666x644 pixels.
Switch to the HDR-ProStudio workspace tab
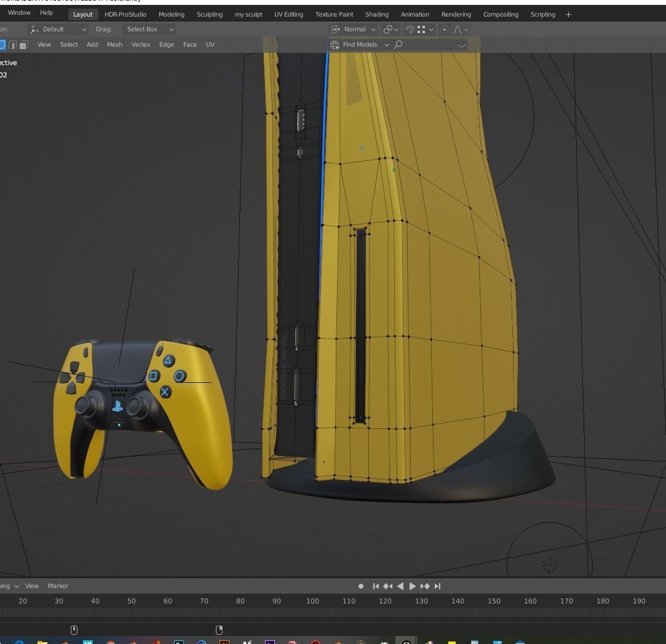pos(125,14)
